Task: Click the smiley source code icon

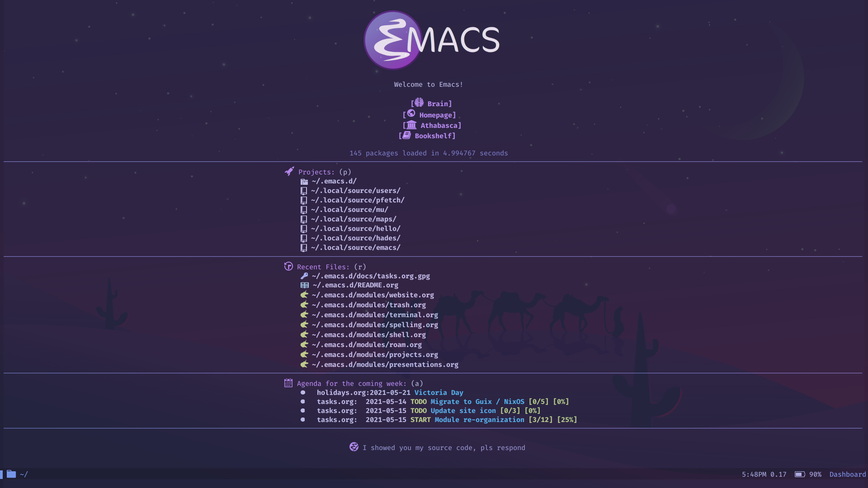Action: pyautogui.click(x=353, y=447)
